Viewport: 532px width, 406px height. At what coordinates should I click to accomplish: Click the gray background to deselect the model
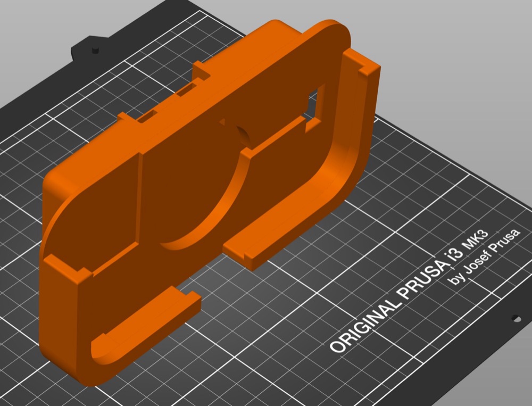coord(458,51)
